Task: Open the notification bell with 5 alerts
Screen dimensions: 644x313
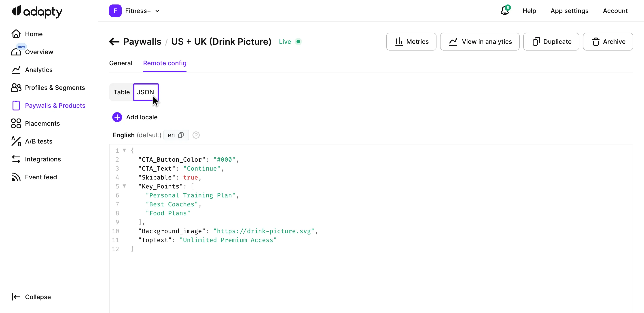Action: 504,11
